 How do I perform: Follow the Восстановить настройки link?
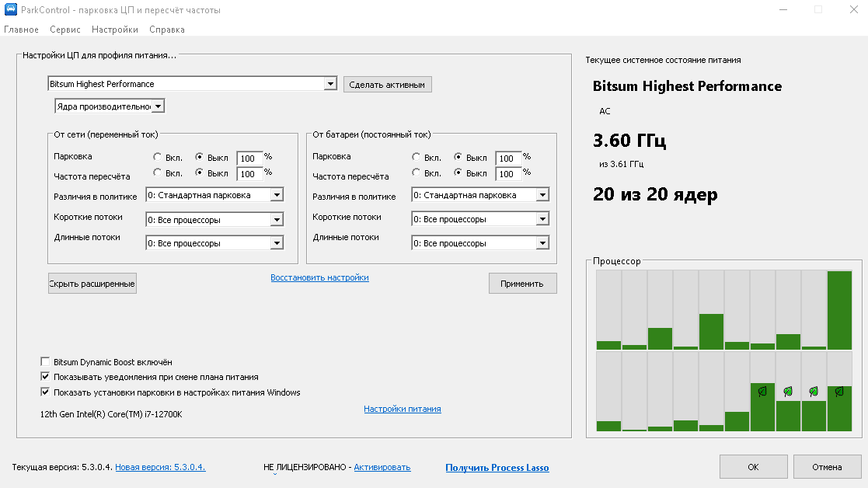tap(319, 277)
